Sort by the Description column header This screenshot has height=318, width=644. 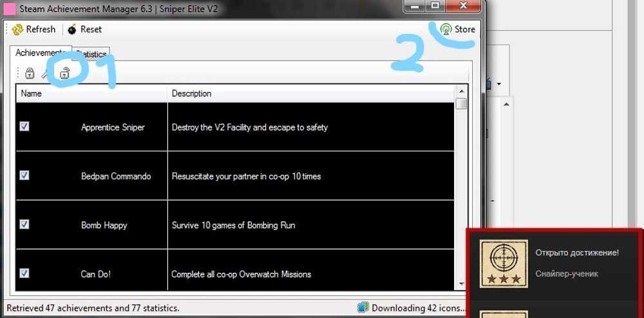(310, 93)
